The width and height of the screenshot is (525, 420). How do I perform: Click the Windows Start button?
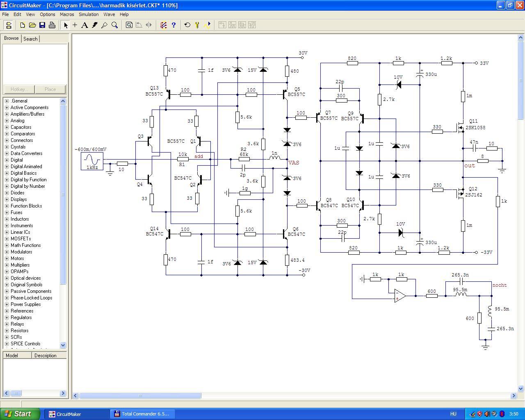tap(20, 414)
